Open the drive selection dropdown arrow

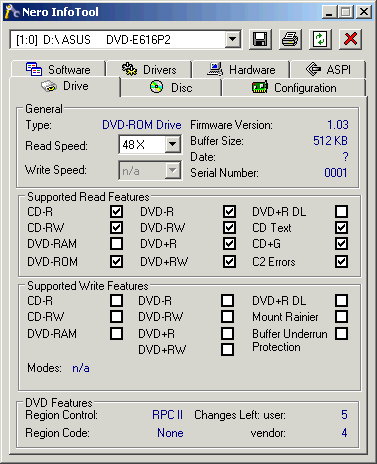coord(233,40)
